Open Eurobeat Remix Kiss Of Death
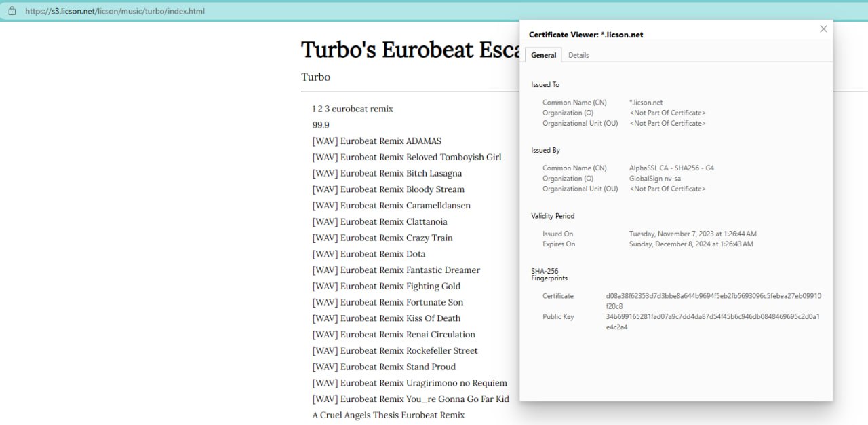 386,318
